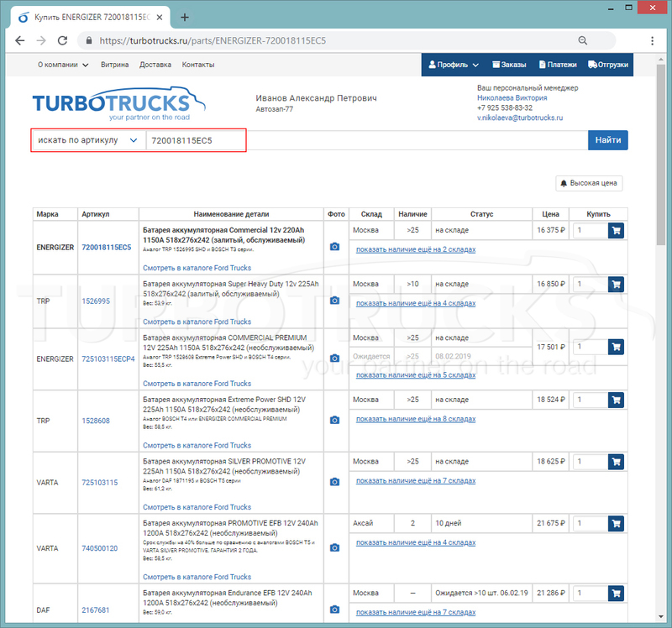This screenshot has height=628, width=672.
Task: Open Контакты page
Action: click(198, 65)
